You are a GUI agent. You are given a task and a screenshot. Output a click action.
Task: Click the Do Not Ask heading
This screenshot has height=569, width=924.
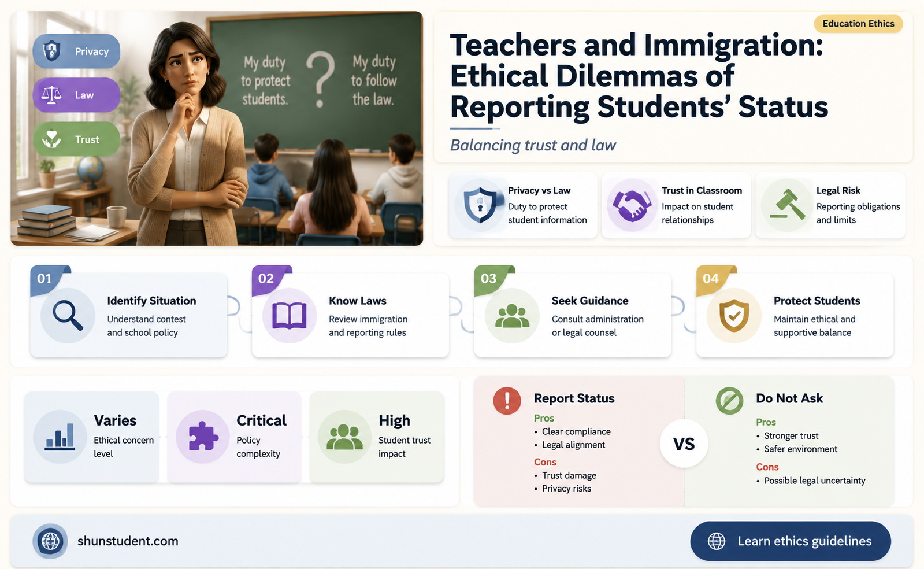tap(789, 398)
